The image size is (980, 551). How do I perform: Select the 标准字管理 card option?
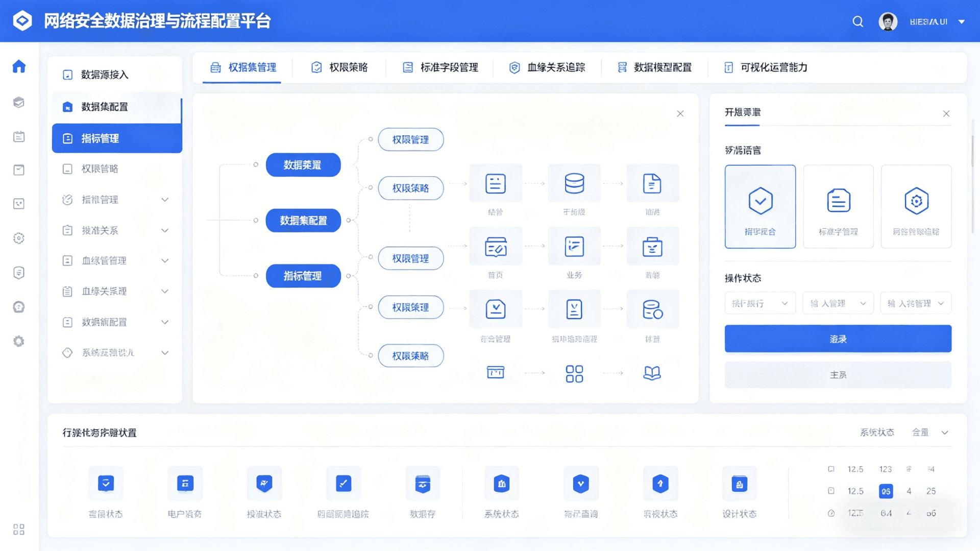pos(838,206)
